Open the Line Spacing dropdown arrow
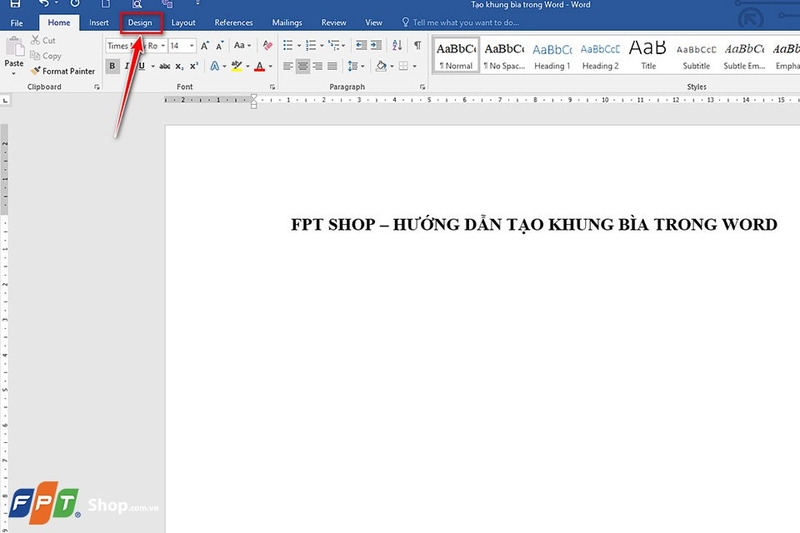 click(x=363, y=66)
